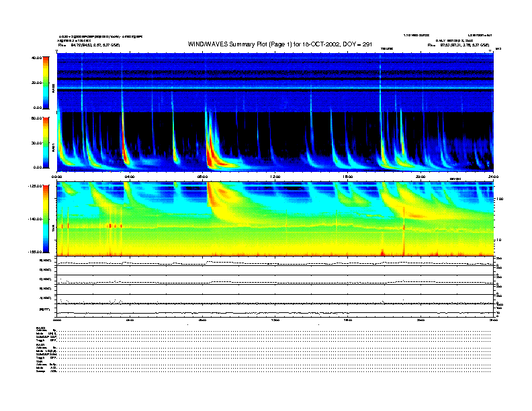Click the 08:00 time label under RAD1 panel
The width and height of the screenshot is (532, 411).
click(x=202, y=177)
